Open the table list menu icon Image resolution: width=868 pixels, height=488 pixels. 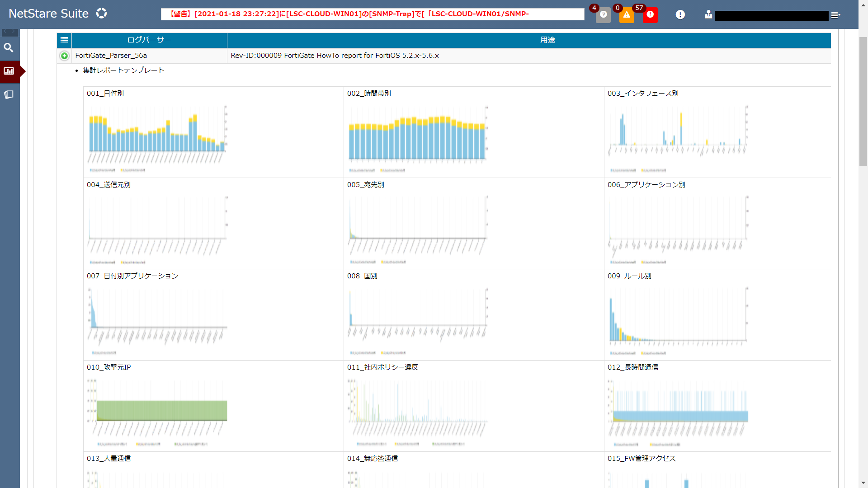[x=64, y=40]
